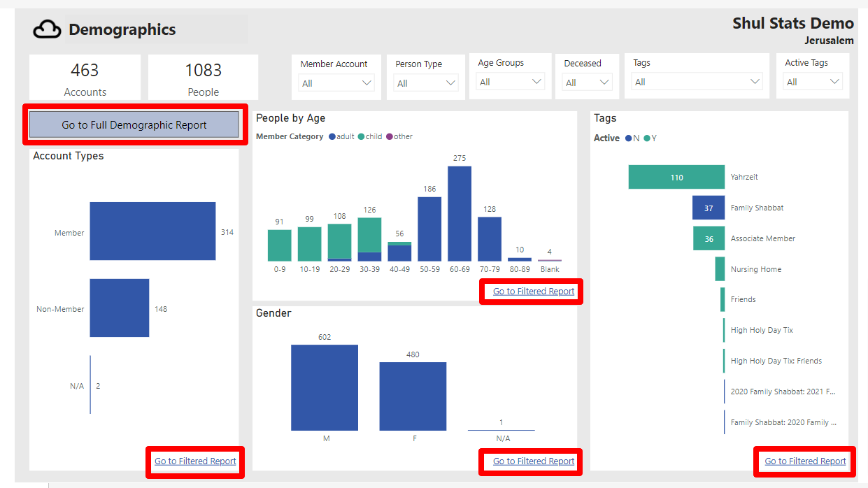Select the adult legend item in People by Age

[342, 136]
